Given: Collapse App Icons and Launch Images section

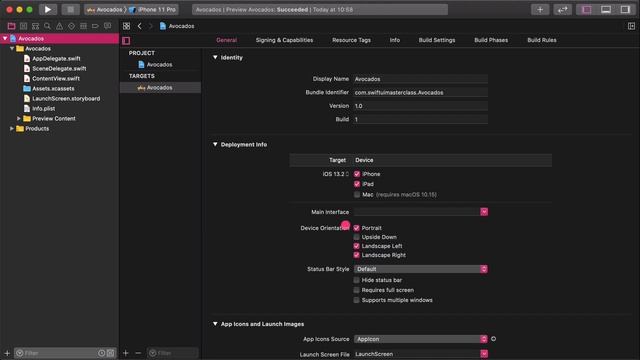Looking at the screenshot, I should [x=215, y=324].
